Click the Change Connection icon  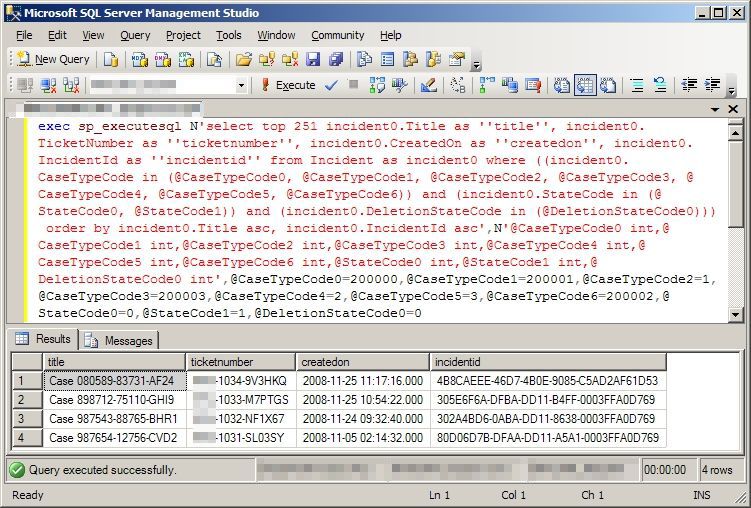pos(71,85)
